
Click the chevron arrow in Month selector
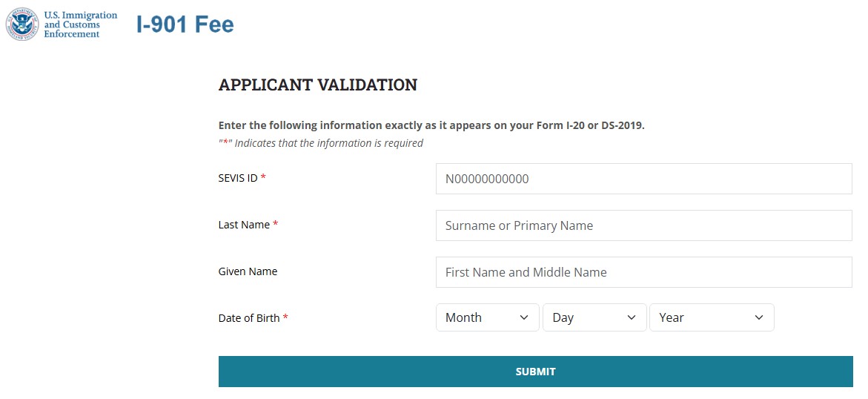coord(524,317)
